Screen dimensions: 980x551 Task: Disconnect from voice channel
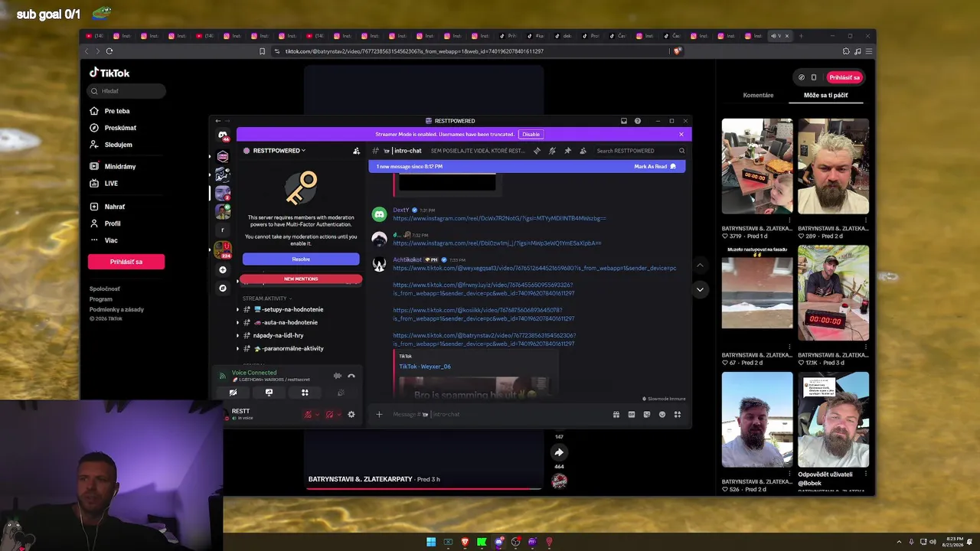pos(351,376)
